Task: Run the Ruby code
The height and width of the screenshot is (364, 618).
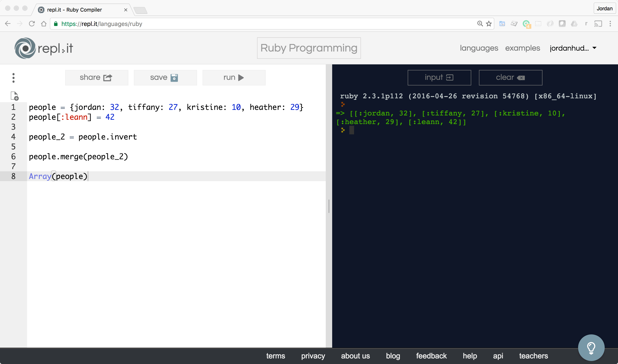Action: point(234,77)
